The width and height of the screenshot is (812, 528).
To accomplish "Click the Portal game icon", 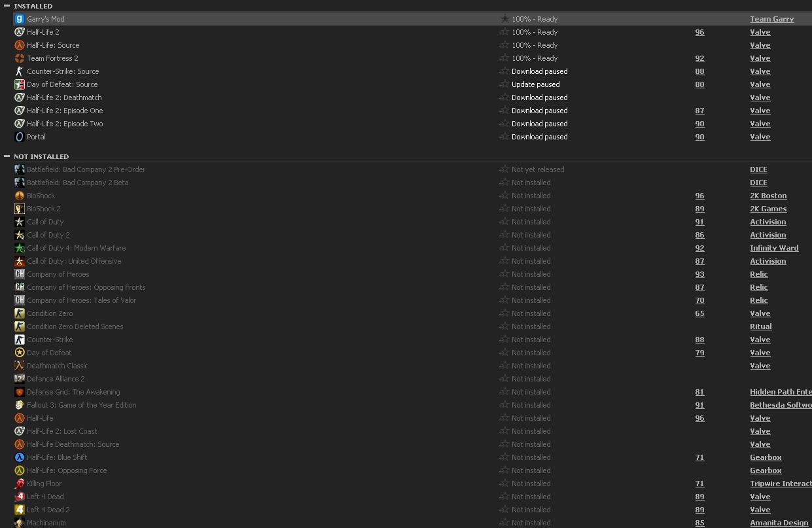I will [20, 137].
